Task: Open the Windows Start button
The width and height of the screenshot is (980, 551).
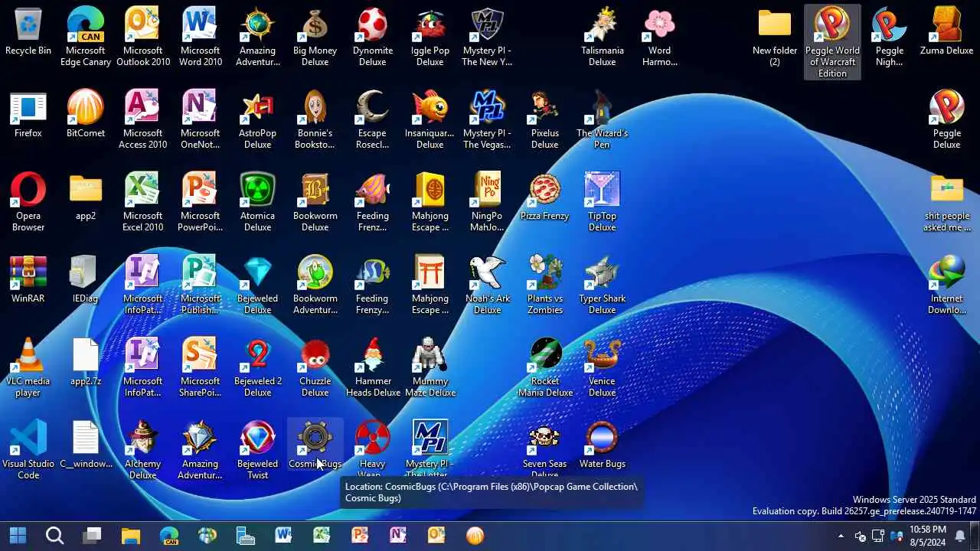Action: (x=18, y=535)
